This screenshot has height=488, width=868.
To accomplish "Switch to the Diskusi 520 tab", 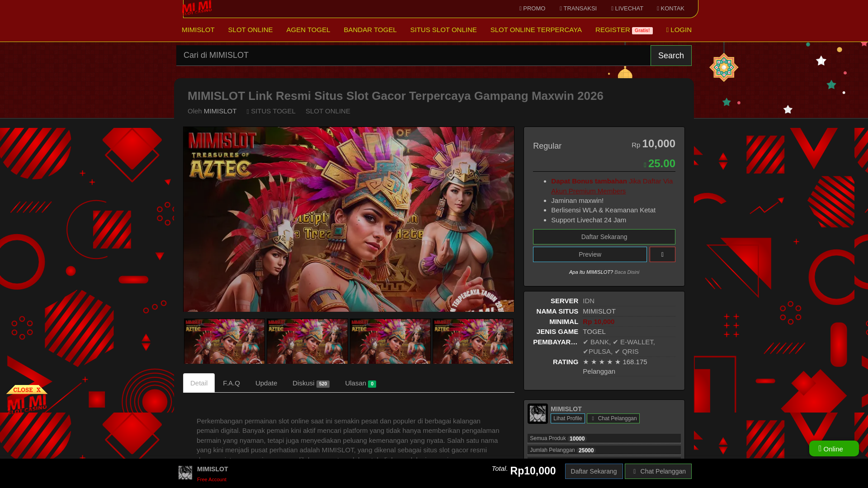I will point(311,383).
